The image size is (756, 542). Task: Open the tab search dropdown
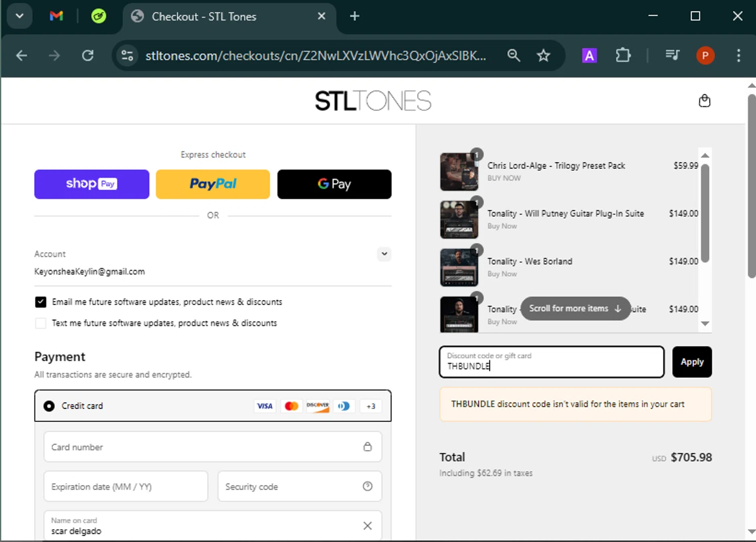click(20, 16)
